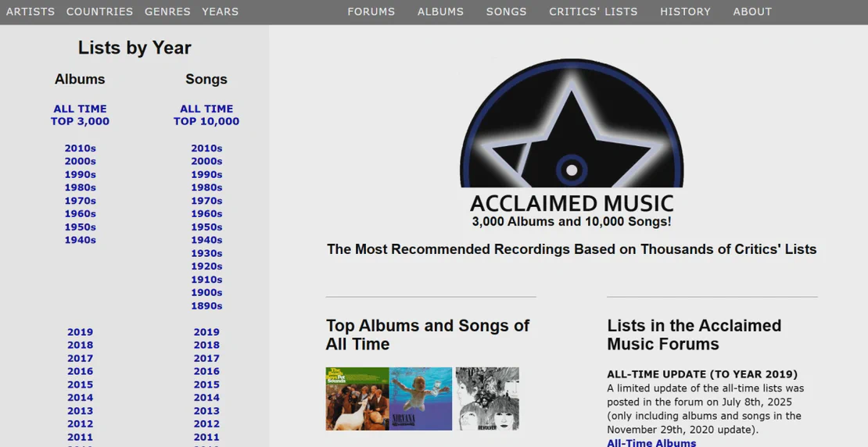Viewport: 868px width, 447px height.
Task: Open the 2016 songs list
Action: coord(206,371)
